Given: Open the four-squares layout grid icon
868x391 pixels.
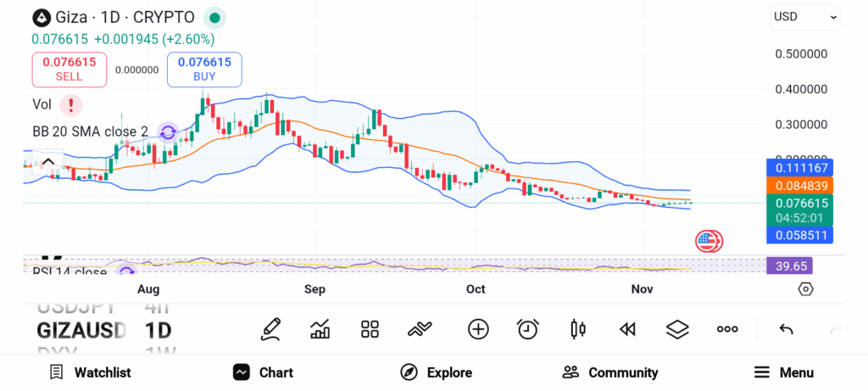Looking at the screenshot, I should tap(370, 329).
